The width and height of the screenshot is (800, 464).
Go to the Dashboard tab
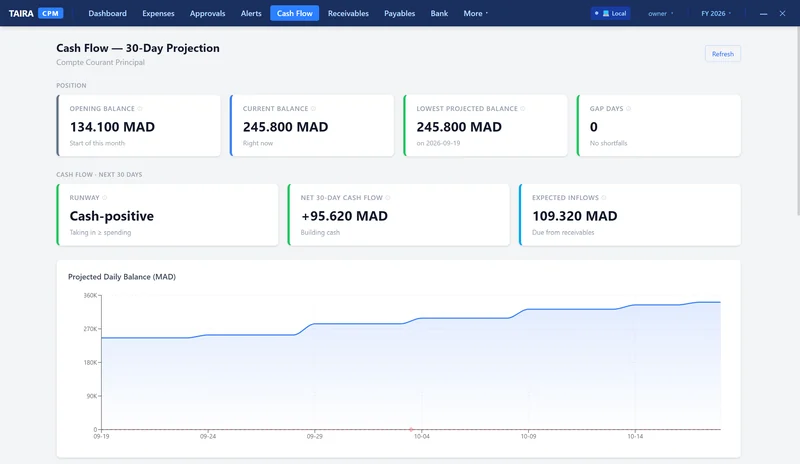coord(107,13)
